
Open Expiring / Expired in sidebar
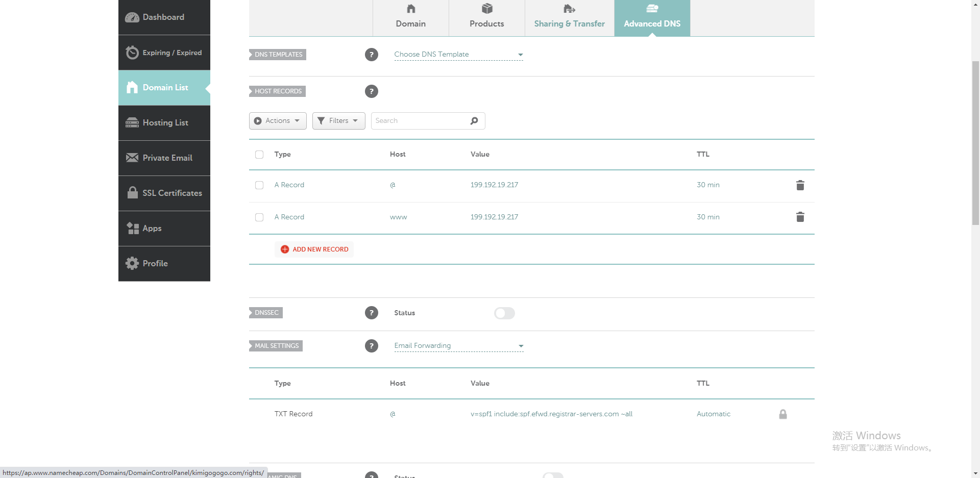coord(164,53)
